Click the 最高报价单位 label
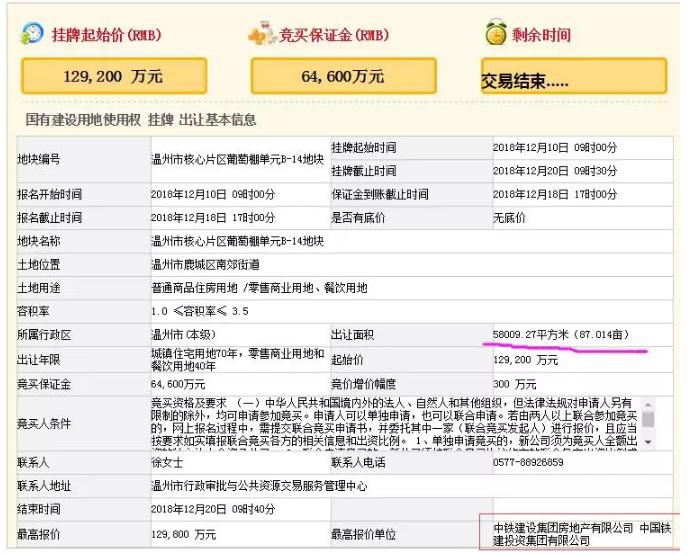The width and height of the screenshot is (690, 555). click(x=363, y=534)
